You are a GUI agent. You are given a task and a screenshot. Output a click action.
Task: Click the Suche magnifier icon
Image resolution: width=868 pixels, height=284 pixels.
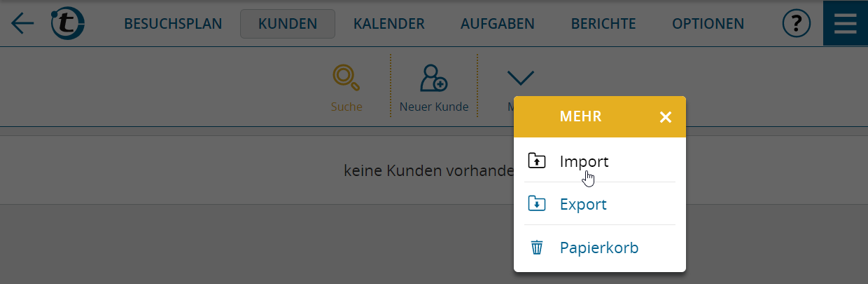346,78
